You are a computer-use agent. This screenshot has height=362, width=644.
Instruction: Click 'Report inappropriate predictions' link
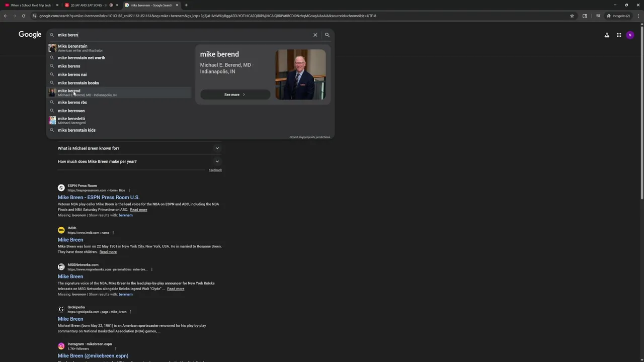[310, 137]
